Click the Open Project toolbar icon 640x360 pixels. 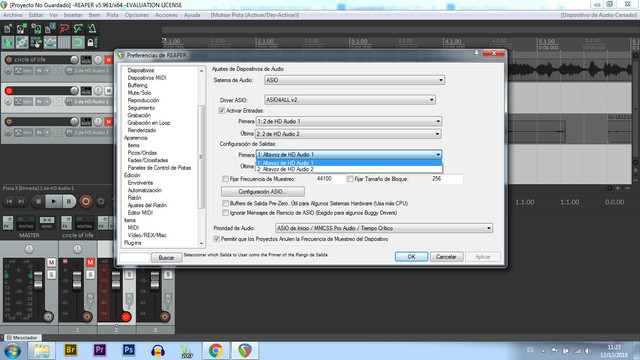pyautogui.click(x=22, y=28)
